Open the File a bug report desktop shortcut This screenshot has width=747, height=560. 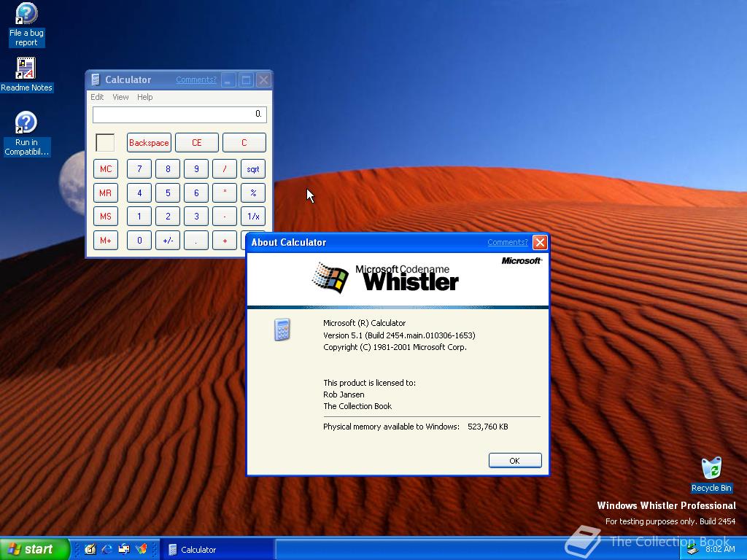click(26, 25)
